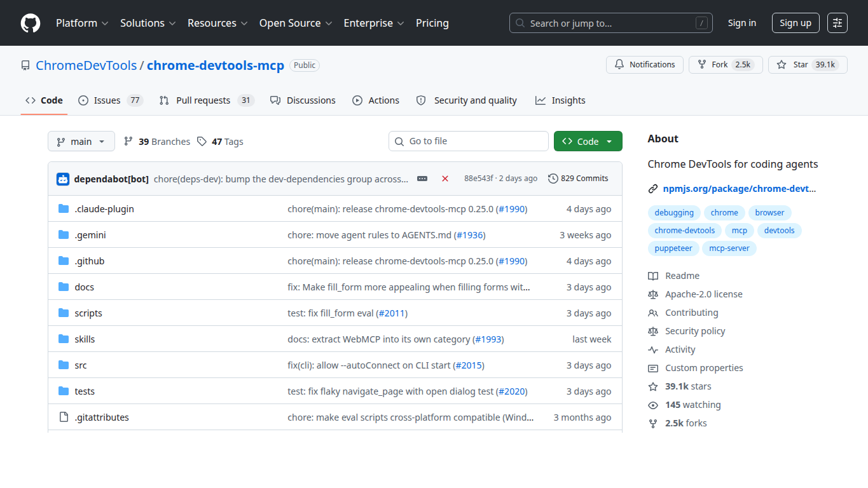
Task: Click the Search or jump to field
Action: click(611, 23)
